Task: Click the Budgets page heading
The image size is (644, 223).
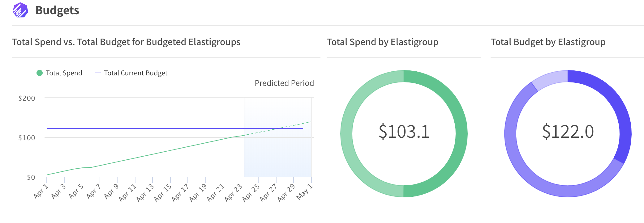Action: (x=57, y=11)
